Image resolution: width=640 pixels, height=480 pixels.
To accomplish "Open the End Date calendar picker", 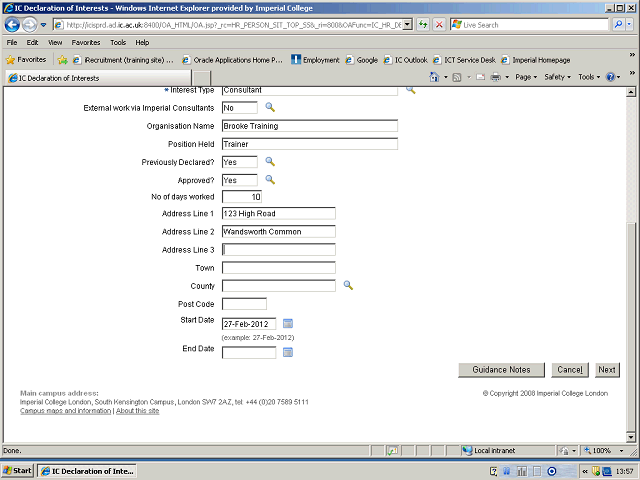I will click(288, 352).
